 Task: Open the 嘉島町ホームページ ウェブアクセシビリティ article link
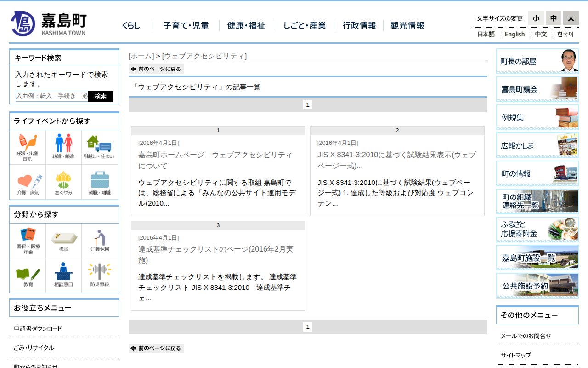click(215, 160)
